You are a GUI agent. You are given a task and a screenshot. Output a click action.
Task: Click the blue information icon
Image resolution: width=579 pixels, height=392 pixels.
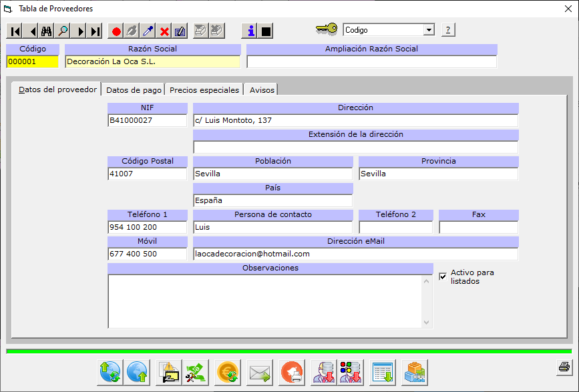coord(250,31)
